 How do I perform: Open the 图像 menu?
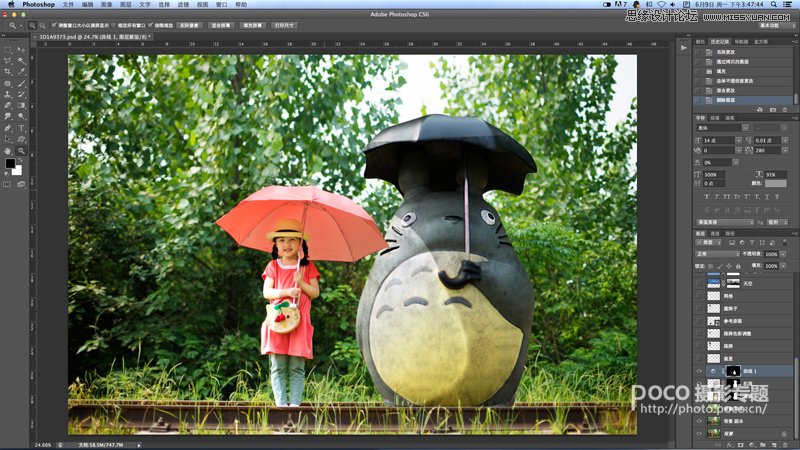106,4
